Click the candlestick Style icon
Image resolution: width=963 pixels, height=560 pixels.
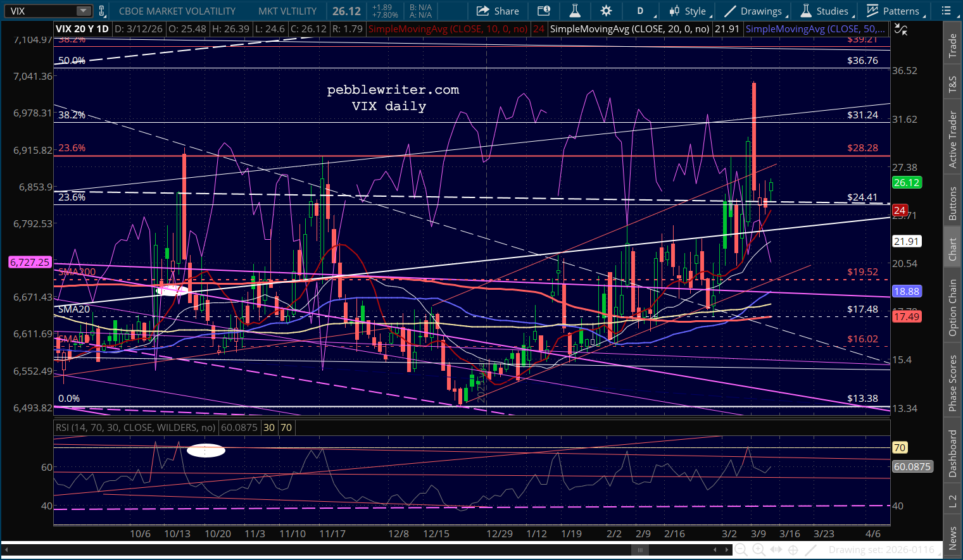pyautogui.click(x=675, y=11)
